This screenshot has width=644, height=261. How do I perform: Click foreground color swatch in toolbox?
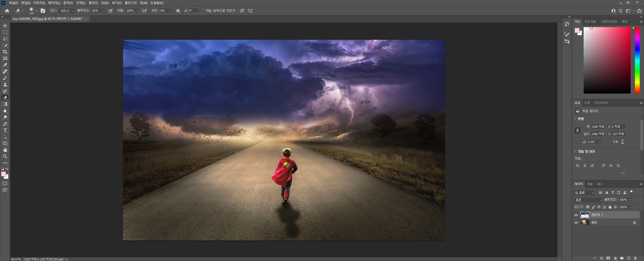[4, 174]
